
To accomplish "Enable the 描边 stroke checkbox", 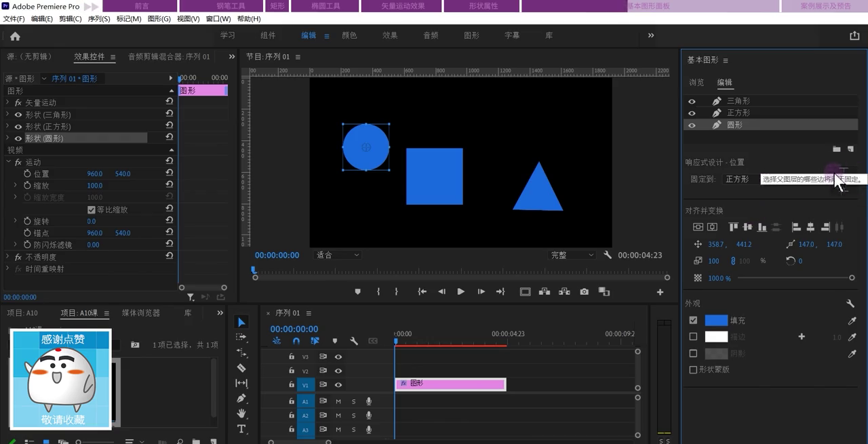I will tap(693, 336).
